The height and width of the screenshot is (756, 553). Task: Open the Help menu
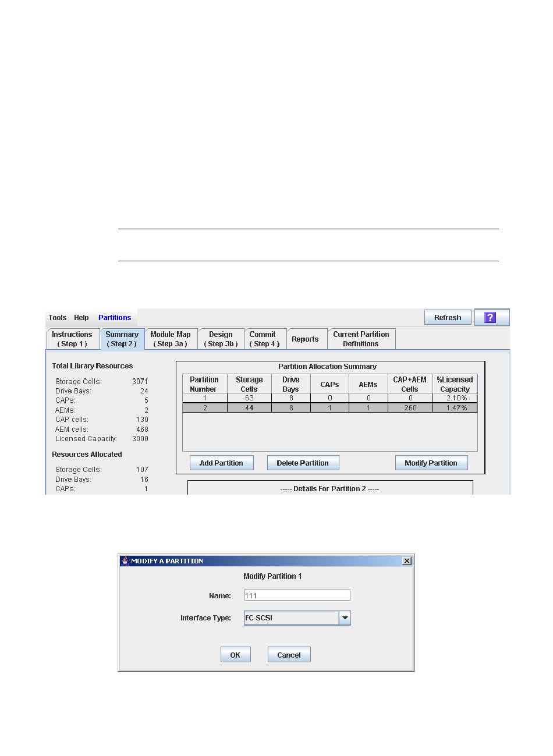(81, 318)
